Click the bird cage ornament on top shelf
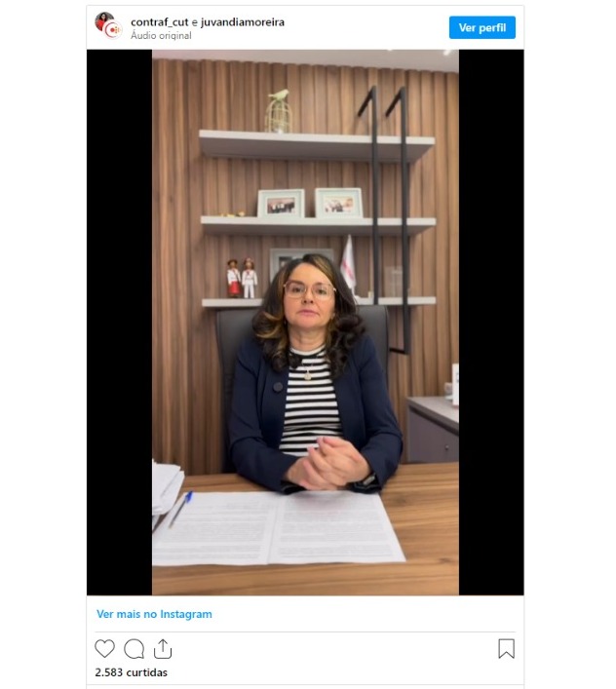 (278, 110)
